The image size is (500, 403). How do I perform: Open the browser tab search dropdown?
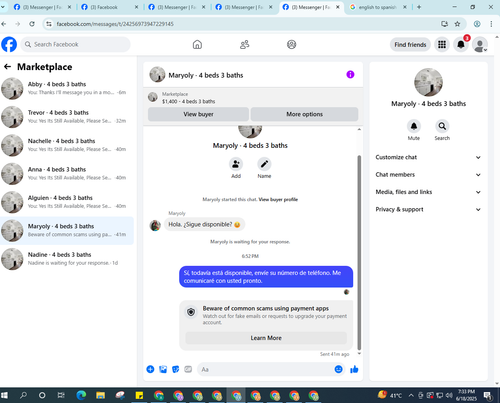pos(3,7)
